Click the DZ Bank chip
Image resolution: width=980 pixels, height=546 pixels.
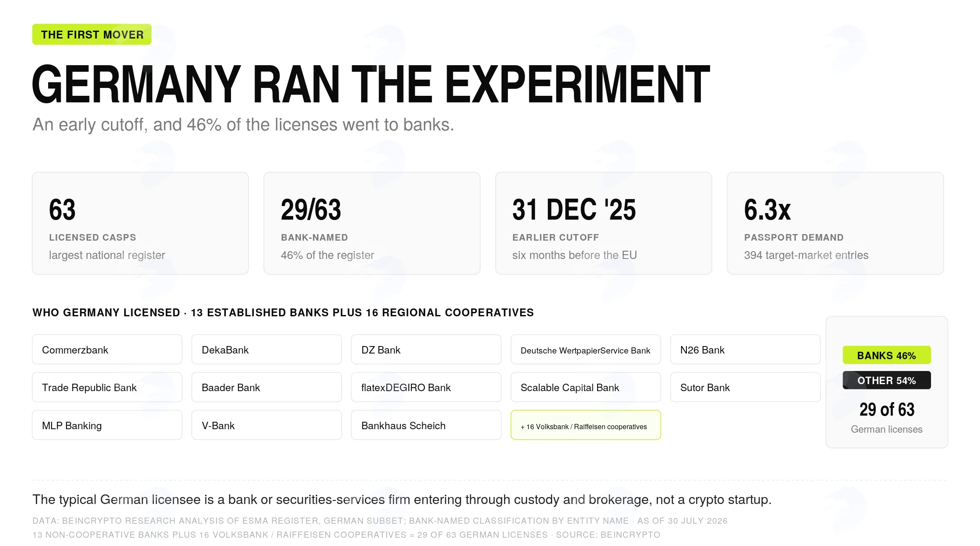pyautogui.click(x=426, y=350)
